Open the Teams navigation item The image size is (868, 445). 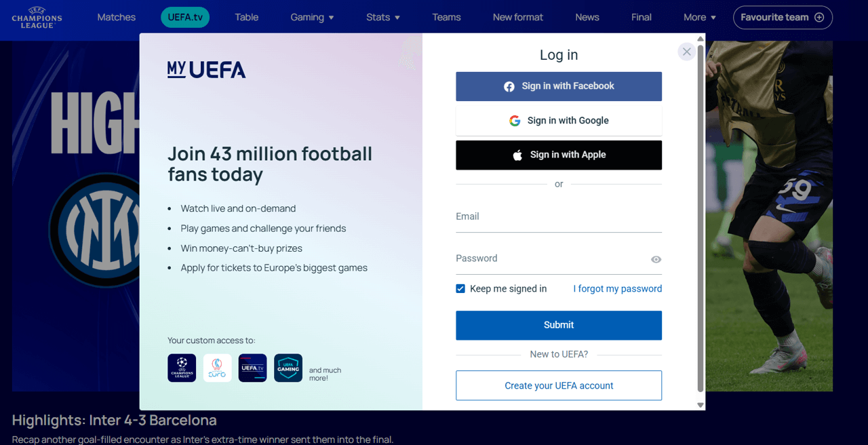446,17
